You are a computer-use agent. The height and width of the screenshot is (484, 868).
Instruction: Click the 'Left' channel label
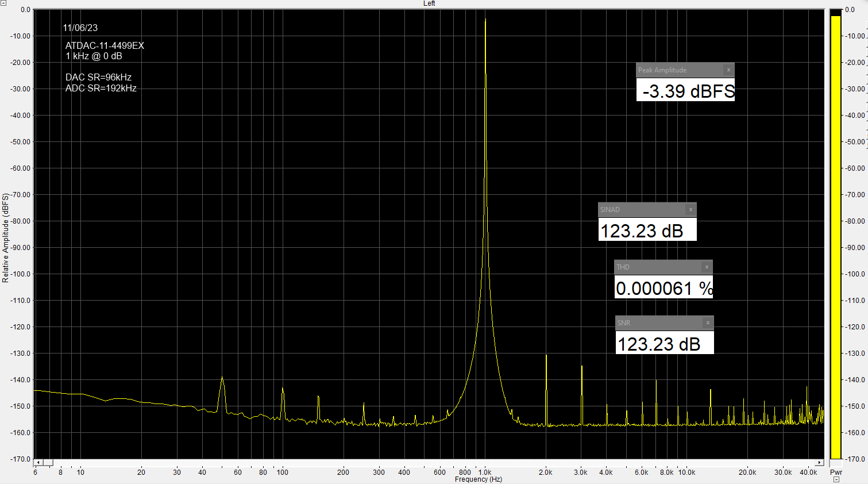tap(429, 3)
